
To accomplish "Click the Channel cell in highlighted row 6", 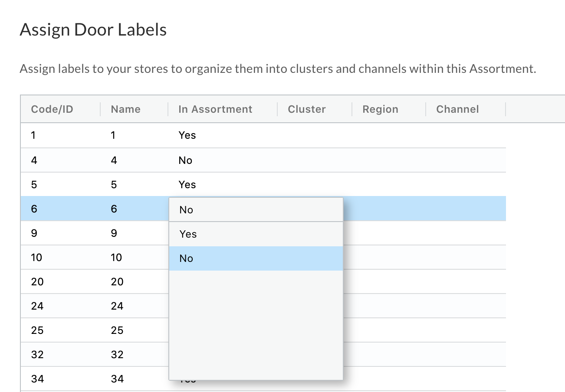I will tap(465, 209).
